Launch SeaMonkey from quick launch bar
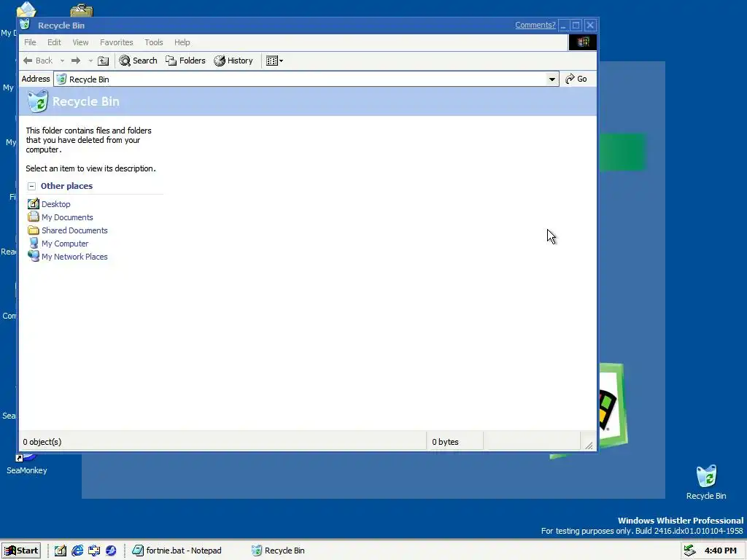Image resolution: width=747 pixels, height=560 pixels. point(111,551)
